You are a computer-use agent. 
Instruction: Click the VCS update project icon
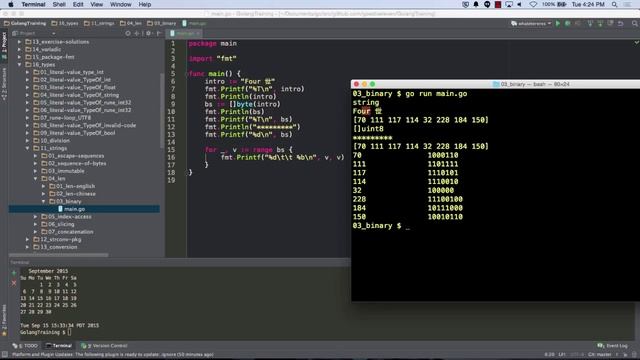590,24
